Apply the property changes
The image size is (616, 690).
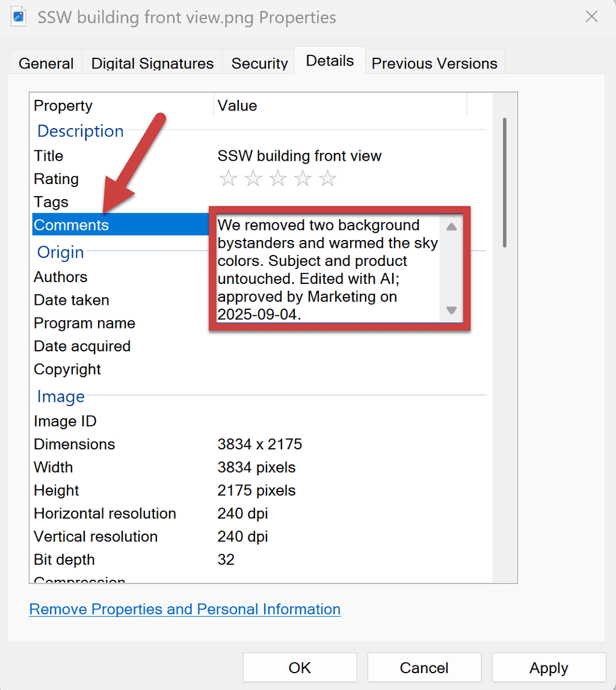pos(549,667)
